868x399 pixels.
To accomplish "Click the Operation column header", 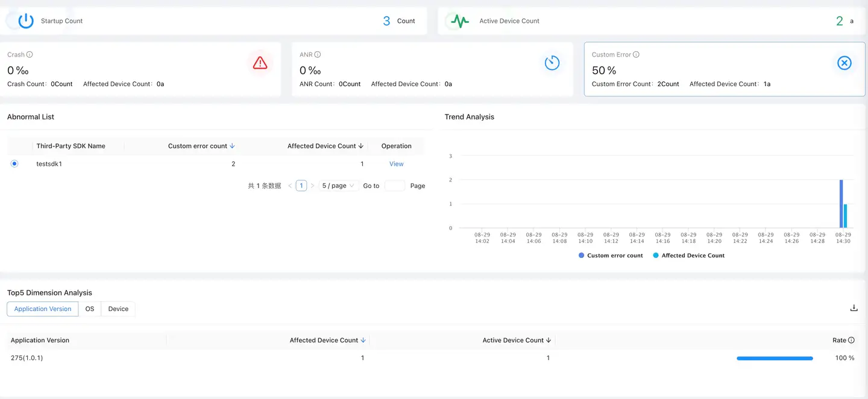I will coord(397,146).
